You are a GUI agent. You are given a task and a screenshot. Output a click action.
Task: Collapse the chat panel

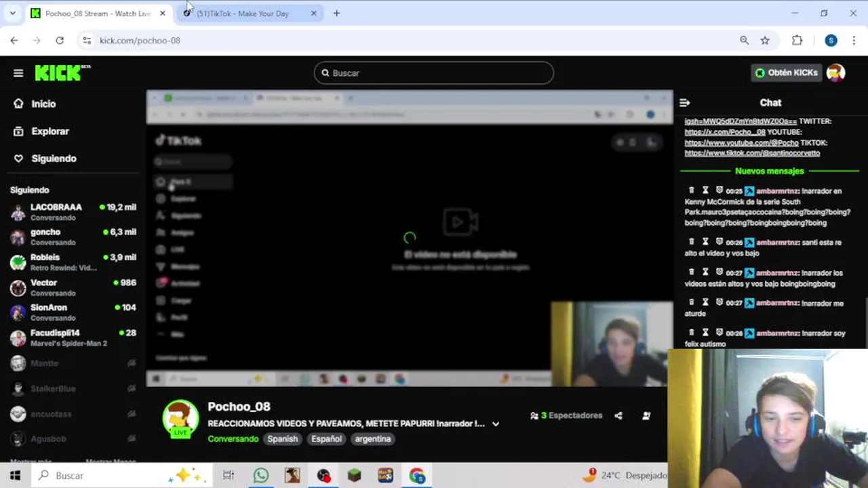[685, 102]
